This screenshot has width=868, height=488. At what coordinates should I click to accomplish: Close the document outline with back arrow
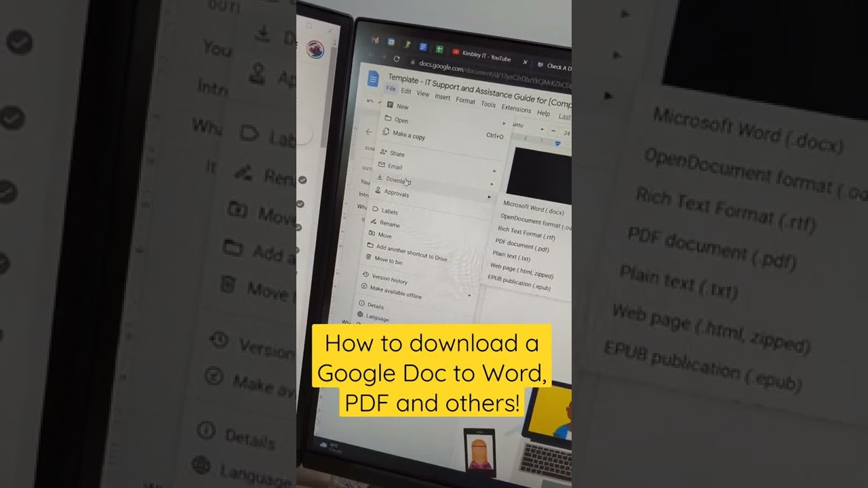coord(369,131)
